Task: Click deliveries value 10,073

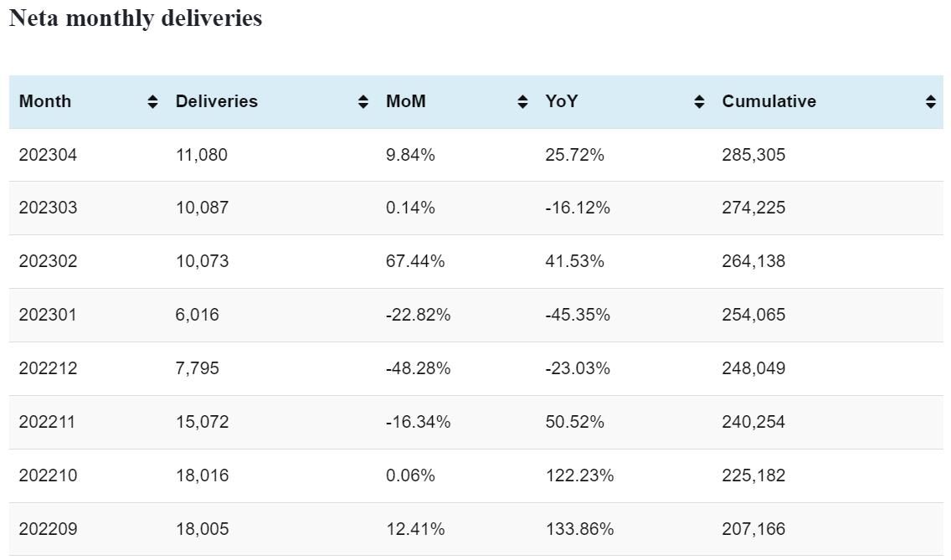Action: coord(202,261)
